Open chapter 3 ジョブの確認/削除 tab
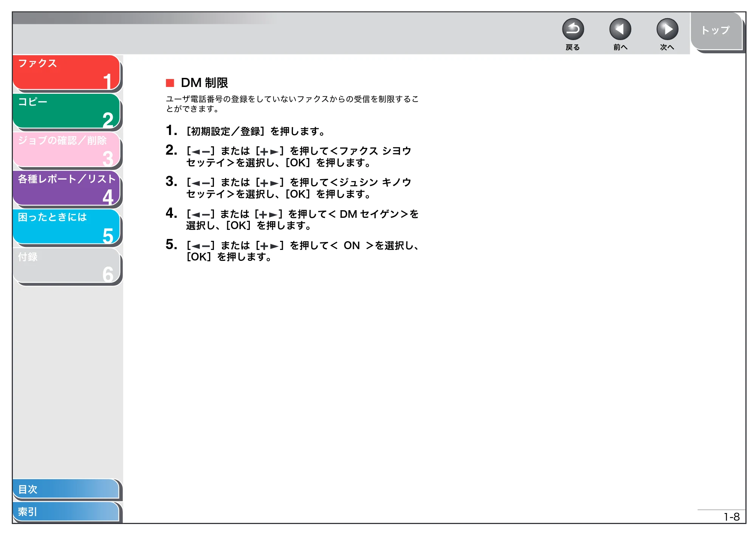The image size is (756, 535). click(67, 150)
